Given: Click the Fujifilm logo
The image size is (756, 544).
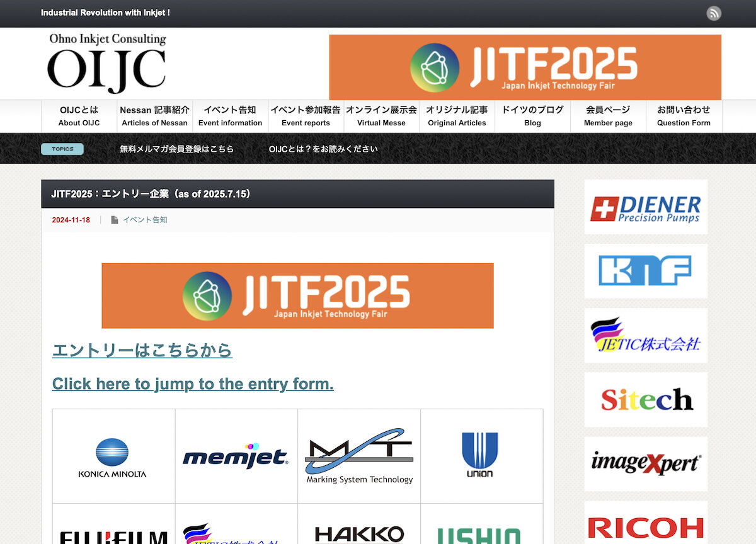Looking at the screenshot, I should pyautogui.click(x=113, y=537).
